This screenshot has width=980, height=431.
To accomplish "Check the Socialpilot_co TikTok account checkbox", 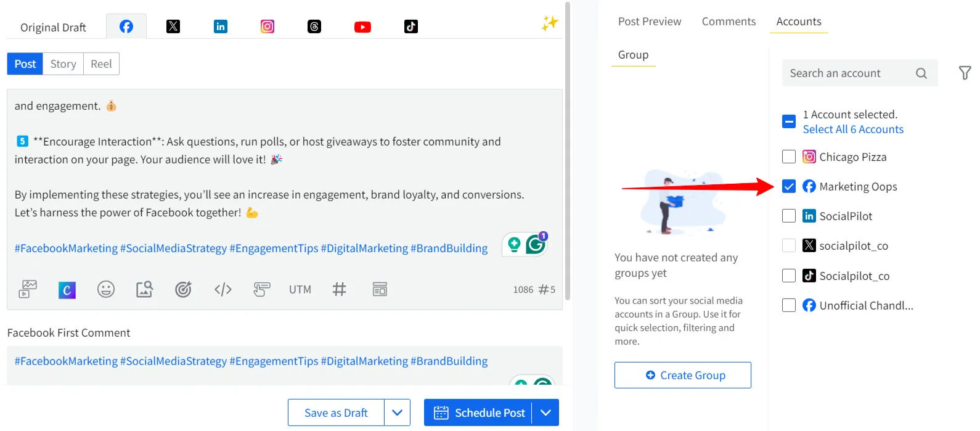I will pyautogui.click(x=789, y=276).
